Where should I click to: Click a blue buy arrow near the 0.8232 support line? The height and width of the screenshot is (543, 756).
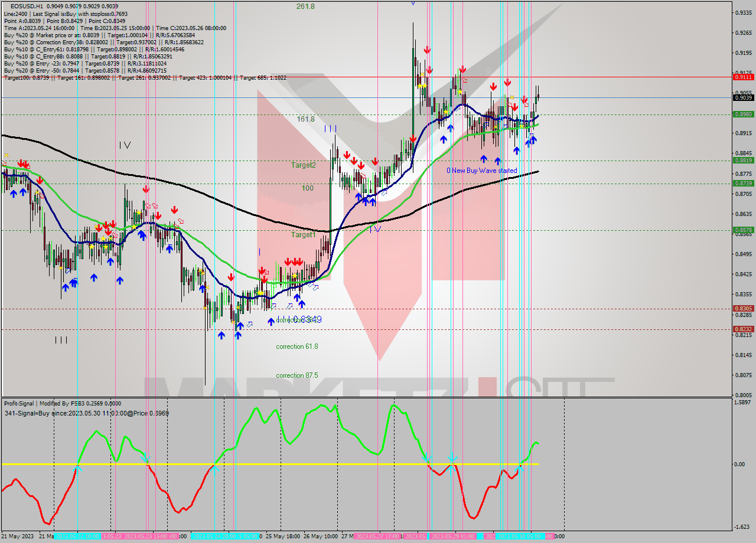pyautogui.click(x=238, y=335)
